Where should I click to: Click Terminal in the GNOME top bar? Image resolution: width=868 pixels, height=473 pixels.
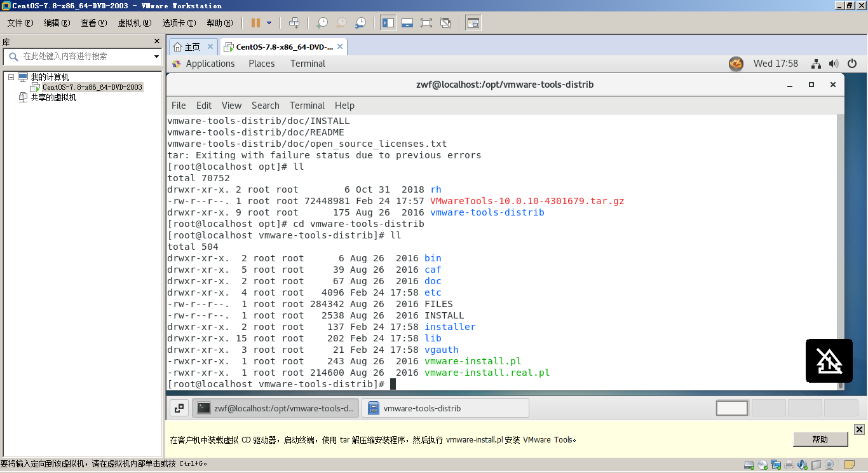tap(308, 64)
